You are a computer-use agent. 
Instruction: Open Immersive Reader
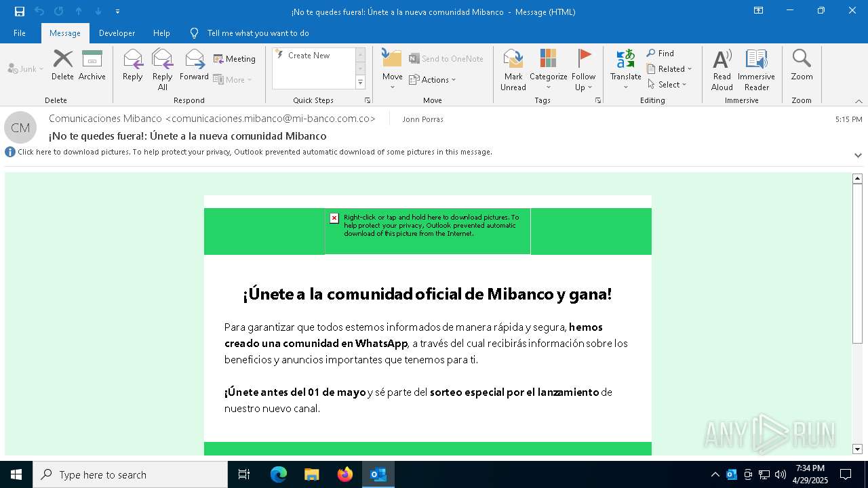click(x=757, y=70)
